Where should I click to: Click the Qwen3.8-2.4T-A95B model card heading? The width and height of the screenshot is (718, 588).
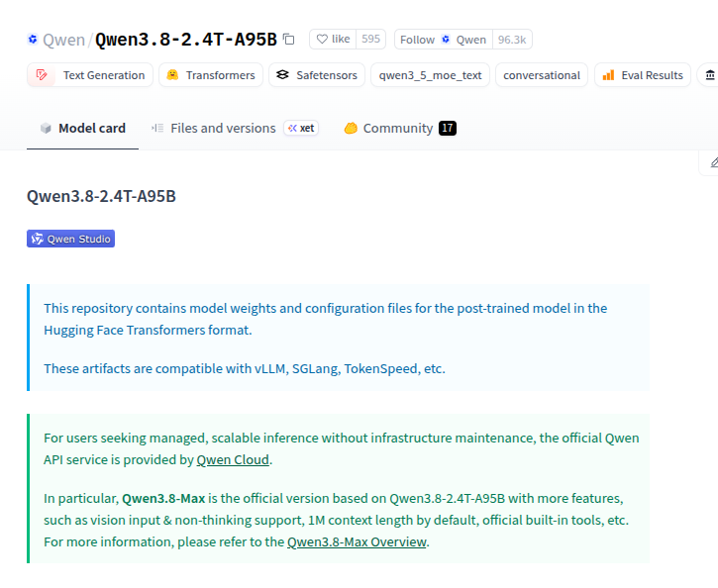pos(101,196)
